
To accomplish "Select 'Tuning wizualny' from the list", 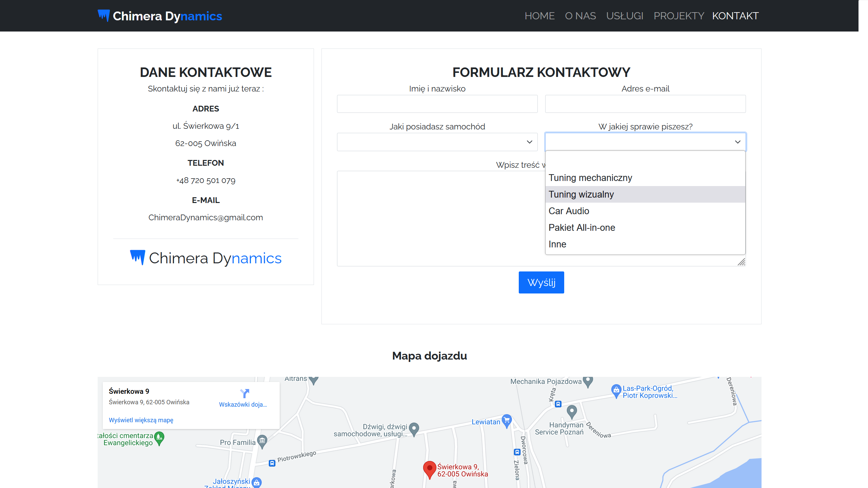I will (x=581, y=195).
